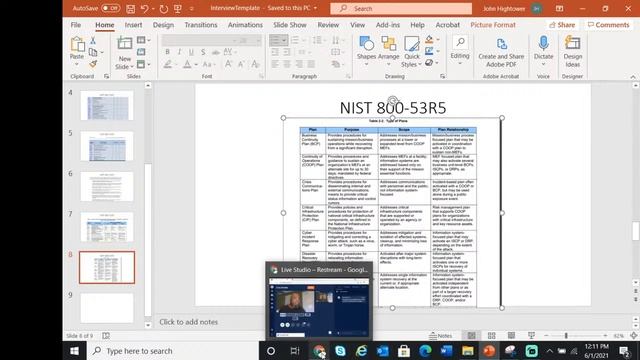Click accessibility check icon in status bar
The image size is (640, 360).
pos(106,336)
